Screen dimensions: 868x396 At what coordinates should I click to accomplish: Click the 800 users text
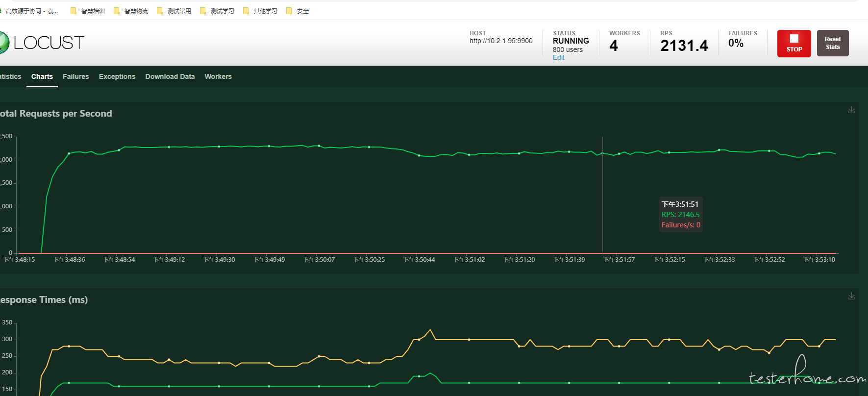click(568, 49)
